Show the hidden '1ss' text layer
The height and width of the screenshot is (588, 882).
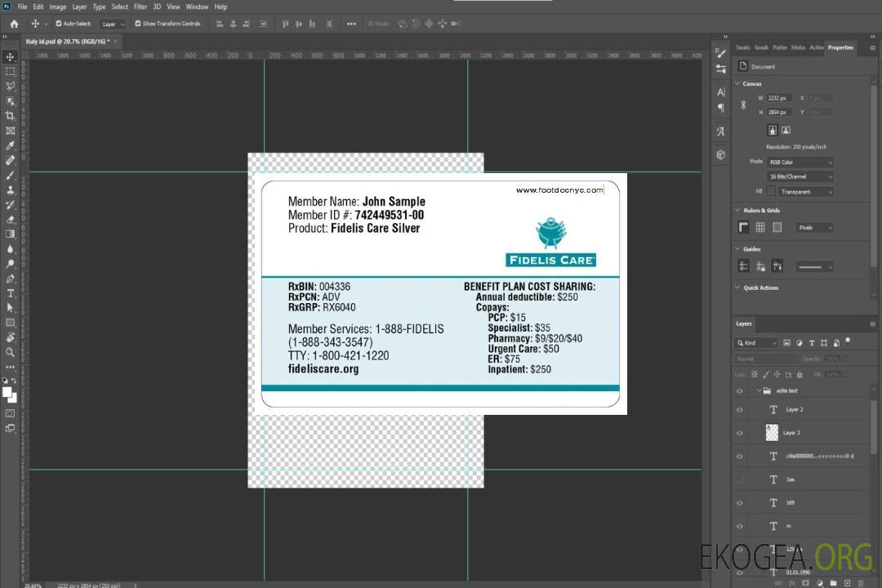tap(740, 479)
